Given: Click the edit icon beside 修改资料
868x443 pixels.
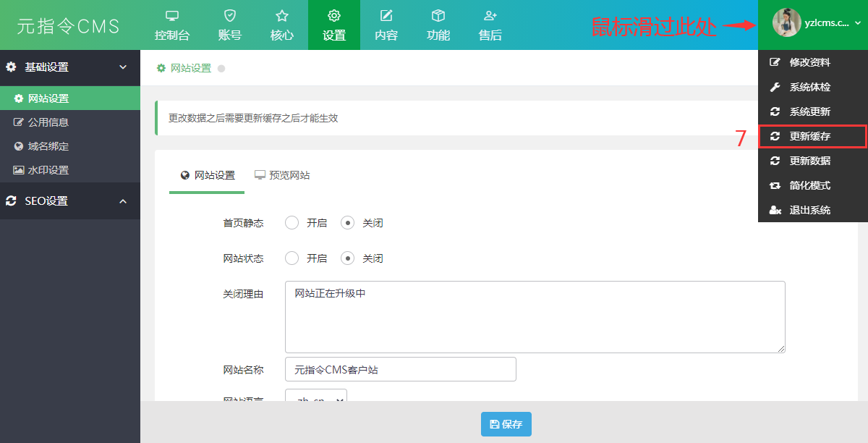Looking at the screenshot, I should 775,62.
